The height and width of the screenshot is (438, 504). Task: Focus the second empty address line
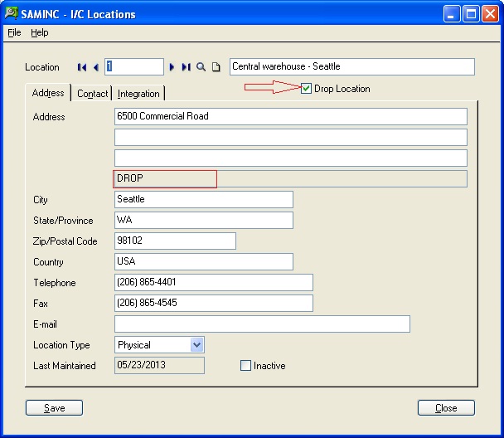(291, 138)
